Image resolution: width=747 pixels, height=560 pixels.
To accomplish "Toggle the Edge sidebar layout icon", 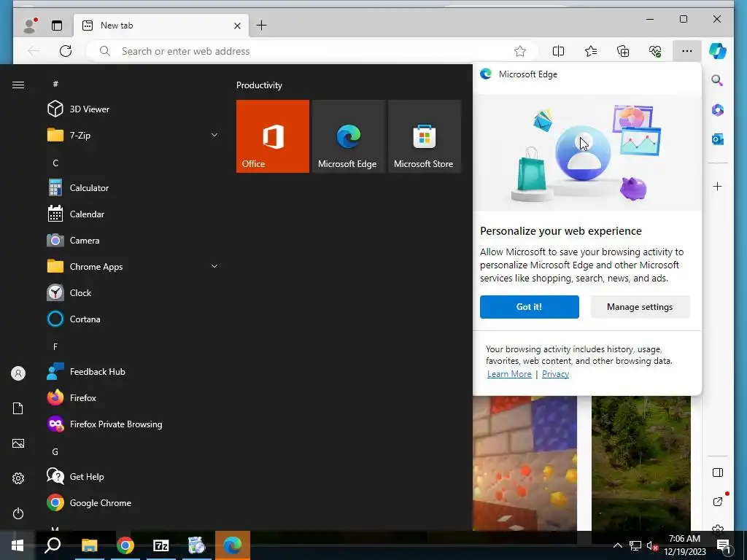I will pyautogui.click(x=718, y=472).
